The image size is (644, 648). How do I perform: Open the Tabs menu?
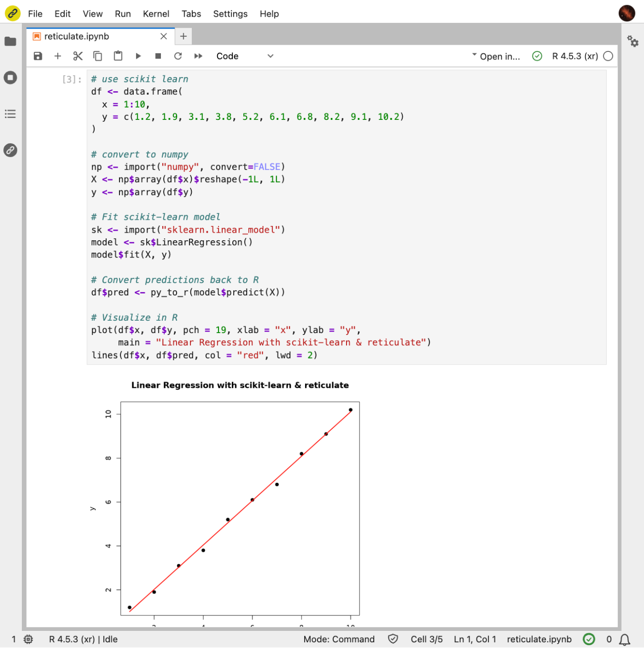(x=191, y=14)
